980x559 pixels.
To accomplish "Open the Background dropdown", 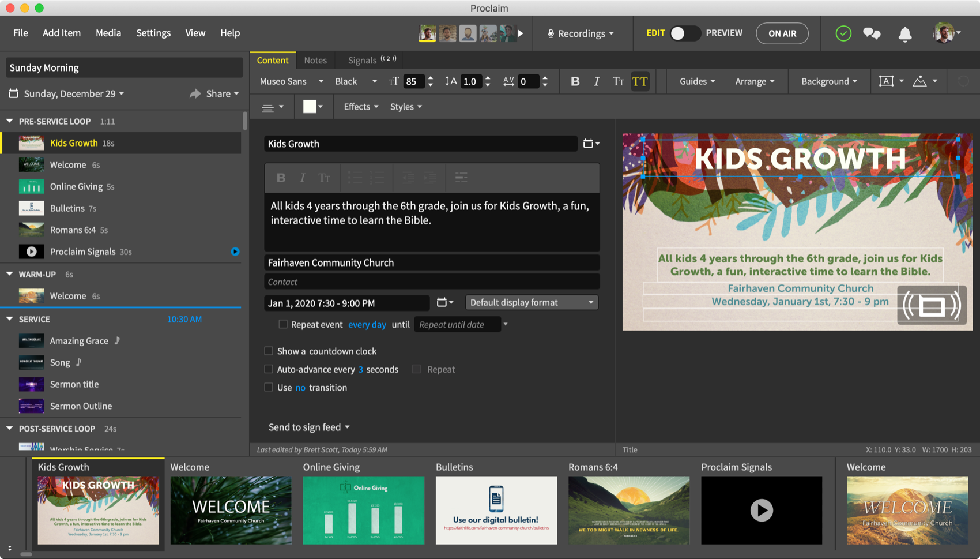I will click(829, 81).
